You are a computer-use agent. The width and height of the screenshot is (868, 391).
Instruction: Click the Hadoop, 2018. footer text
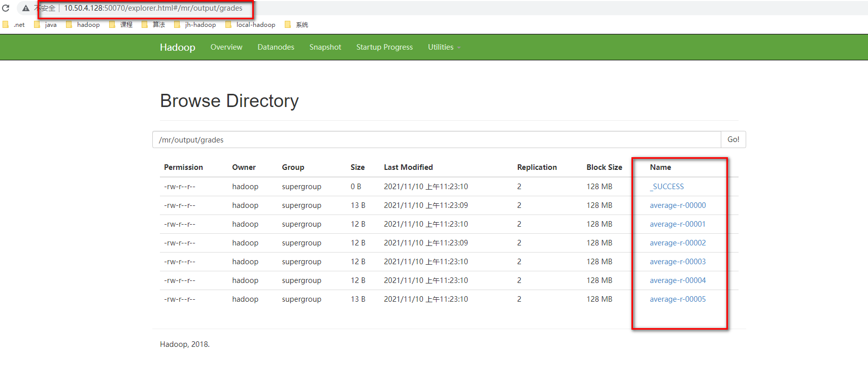click(x=185, y=344)
